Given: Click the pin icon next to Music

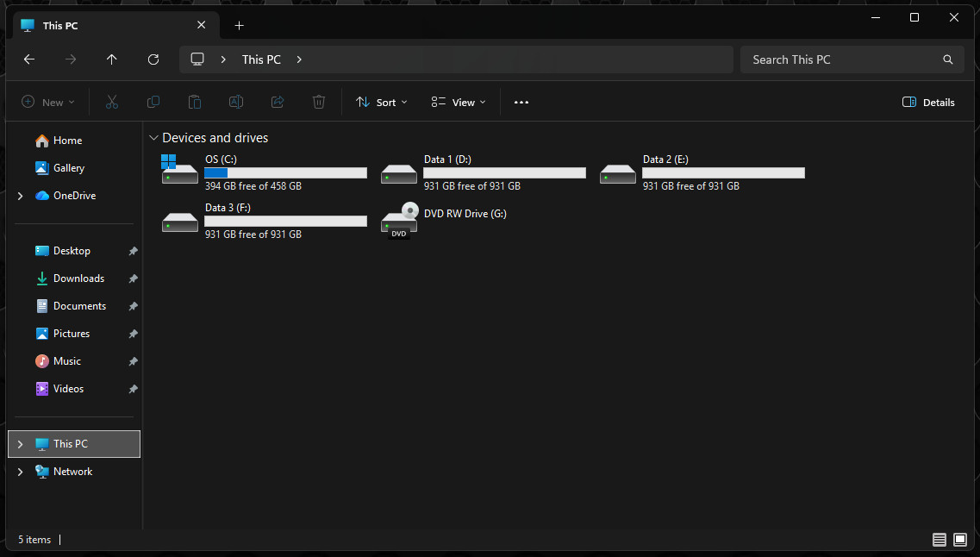Looking at the screenshot, I should click(133, 360).
